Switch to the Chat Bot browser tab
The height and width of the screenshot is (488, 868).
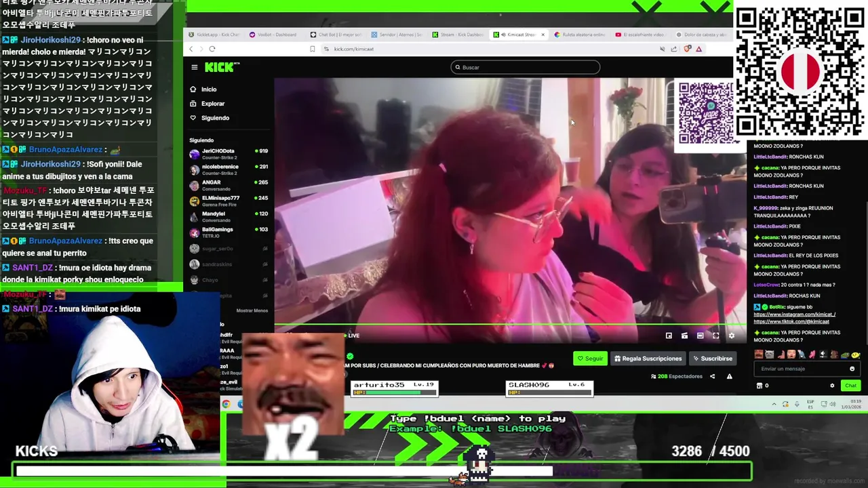point(335,35)
